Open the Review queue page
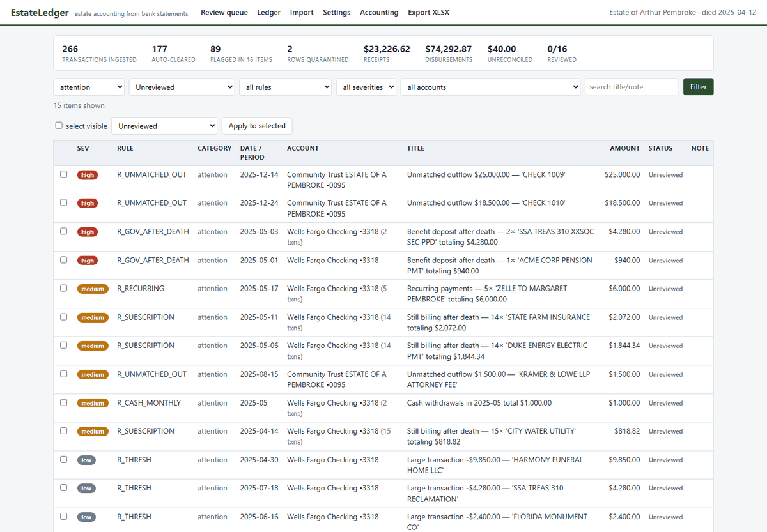This screenshot has height=532, width=767. [x=224, y=12]
